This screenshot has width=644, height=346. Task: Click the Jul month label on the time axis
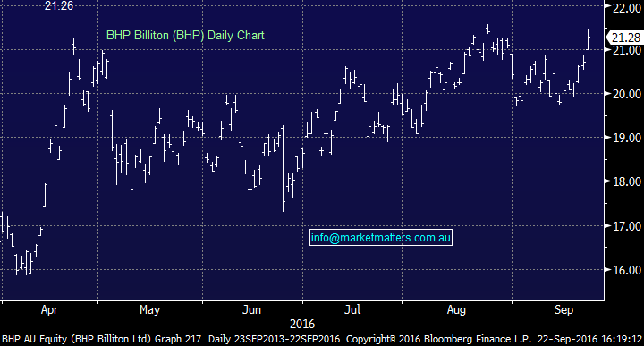[352, 310]
